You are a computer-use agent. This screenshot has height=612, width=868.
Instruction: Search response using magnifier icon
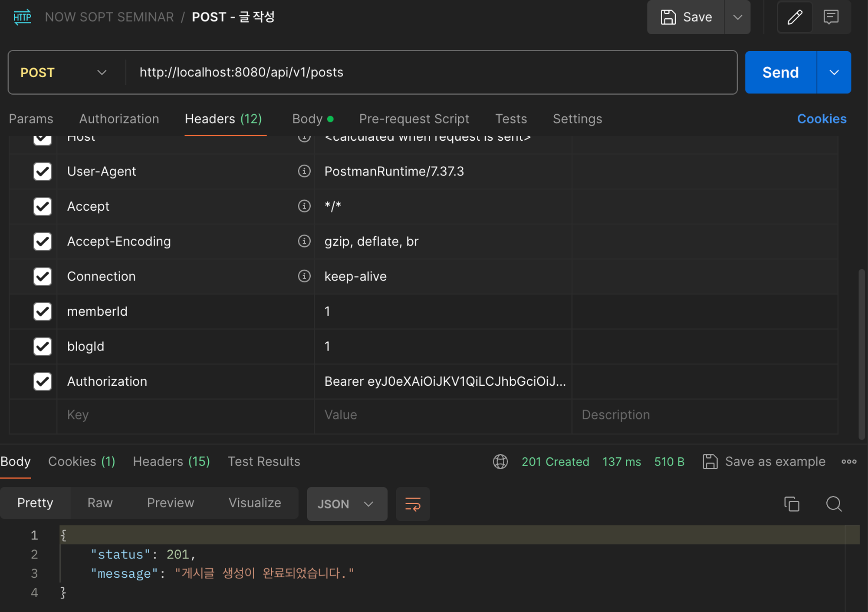coord(833,504)
